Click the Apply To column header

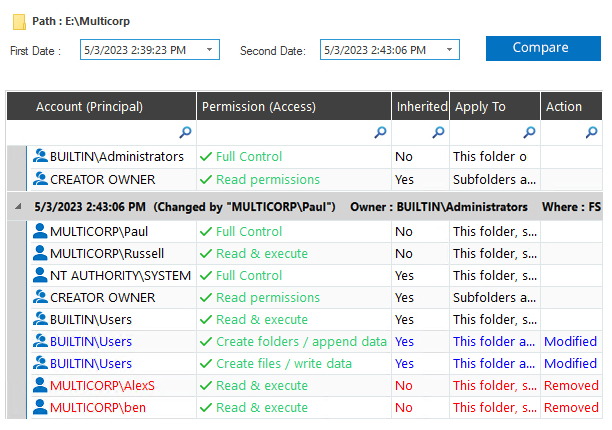tap(495, 106)
